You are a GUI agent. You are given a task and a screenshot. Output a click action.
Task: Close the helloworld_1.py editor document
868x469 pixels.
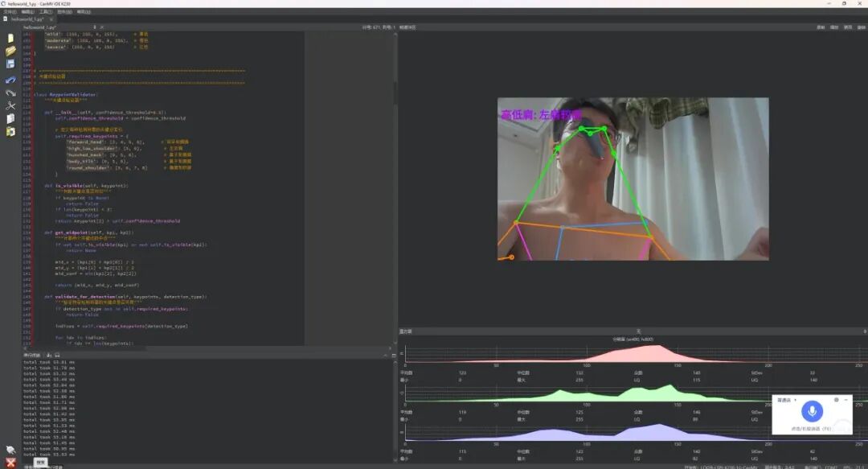tap(102, 27)
